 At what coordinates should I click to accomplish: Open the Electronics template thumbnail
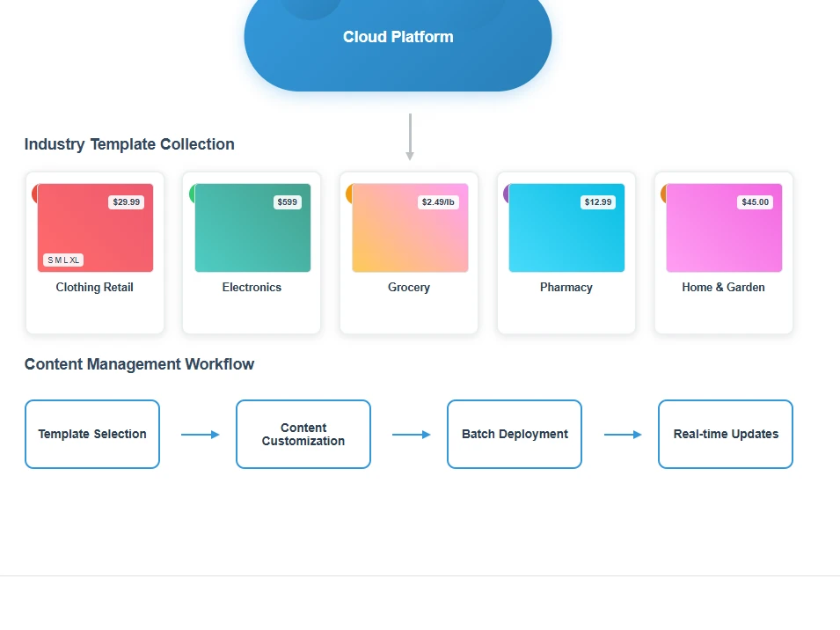(x=252, y=228)
